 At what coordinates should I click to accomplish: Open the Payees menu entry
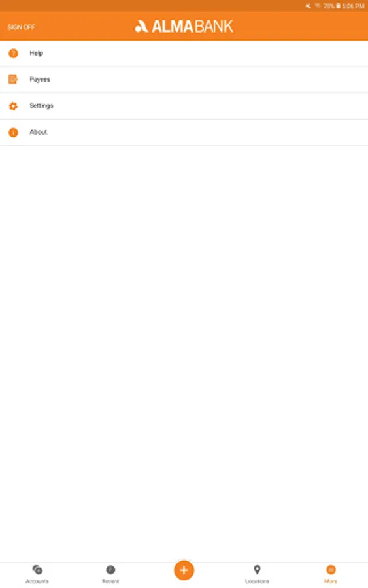click(x=184, y=80)
